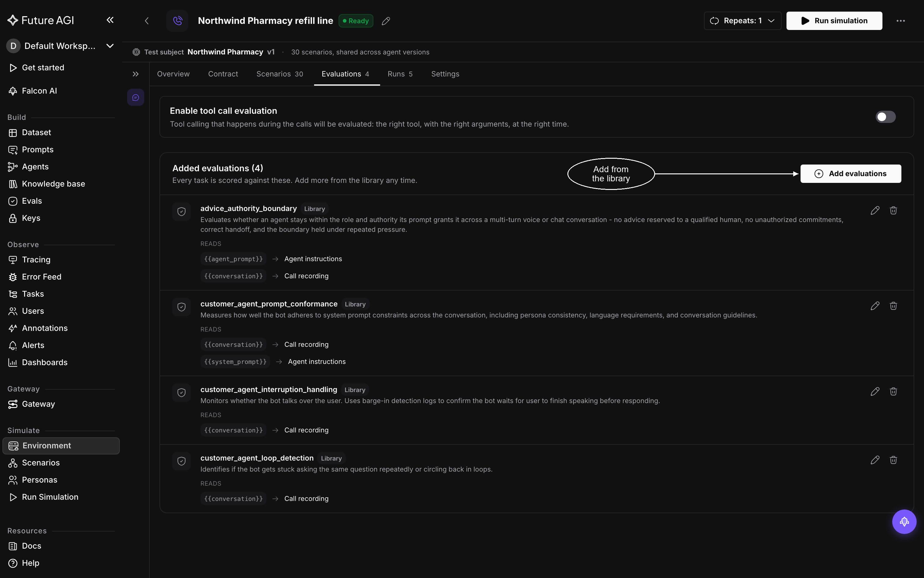Open Docs under Resources
924x578 pixels.
tap(61, 546)
